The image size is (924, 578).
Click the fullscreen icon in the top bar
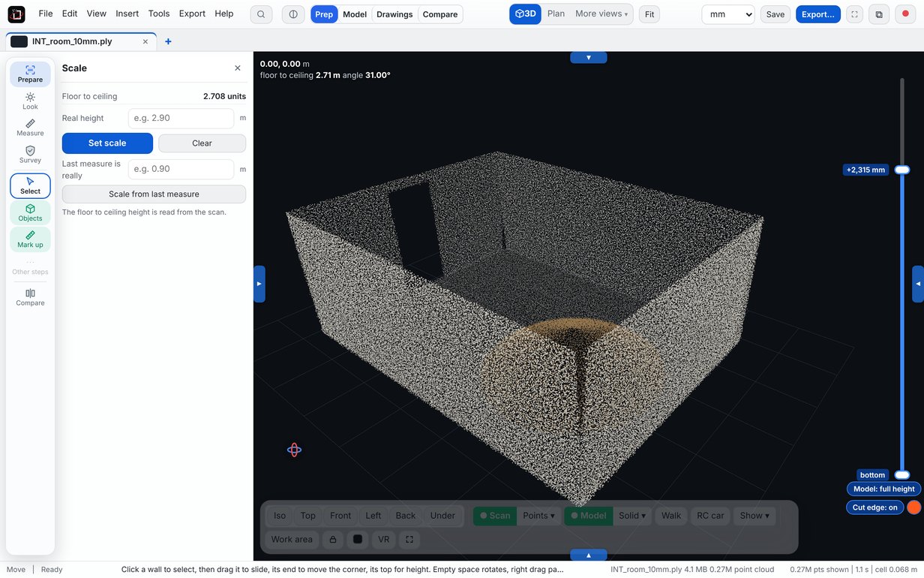coord(855,14)
